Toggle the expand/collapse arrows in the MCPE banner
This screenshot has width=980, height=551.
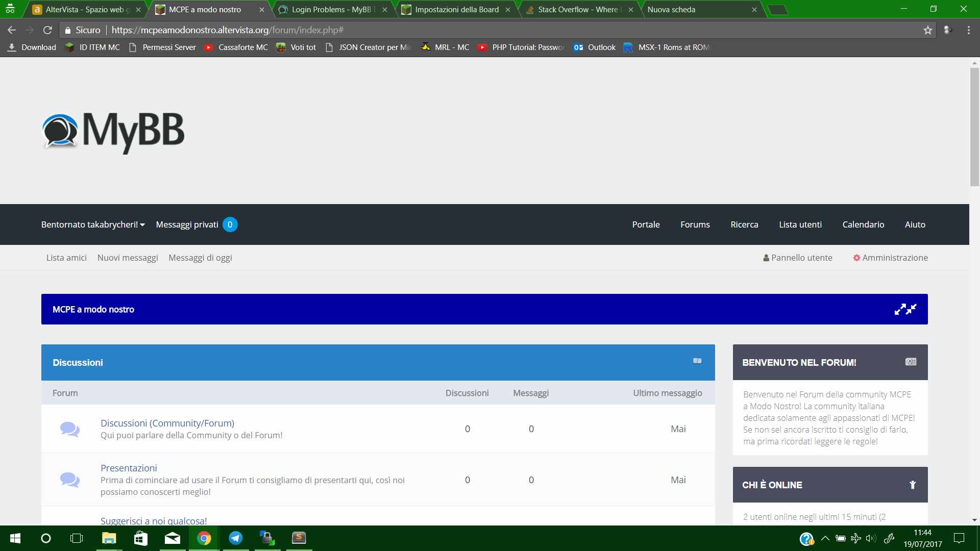(905, 309)
